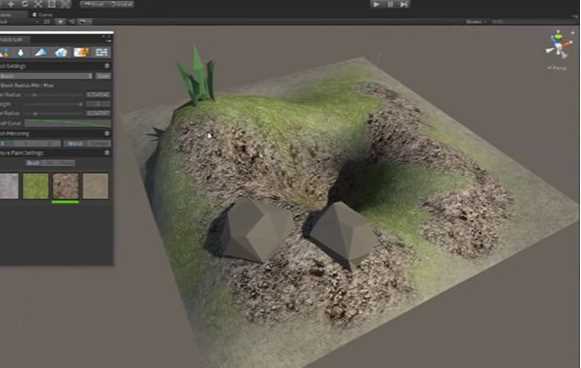
Task: Advance one frame with Step button
Action: point(404,4)
